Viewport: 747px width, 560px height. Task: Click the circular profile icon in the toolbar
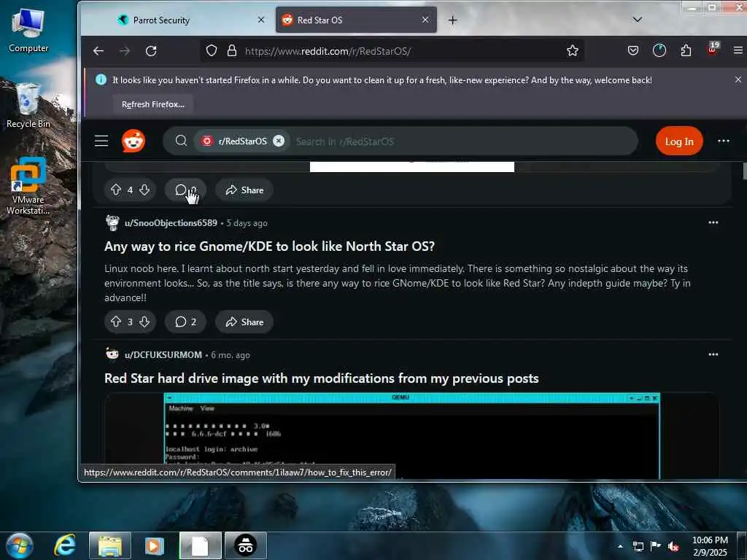pos(659,50)
